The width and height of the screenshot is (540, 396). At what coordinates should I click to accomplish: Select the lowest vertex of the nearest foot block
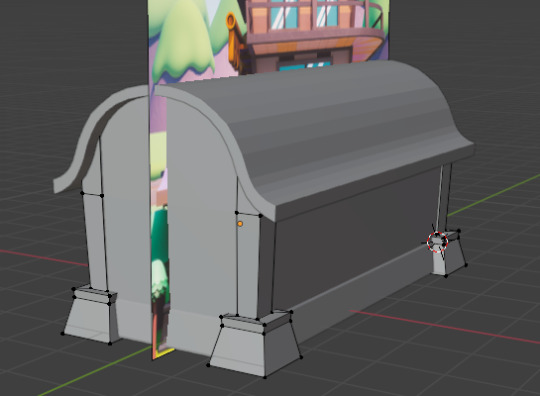[265, 377]
